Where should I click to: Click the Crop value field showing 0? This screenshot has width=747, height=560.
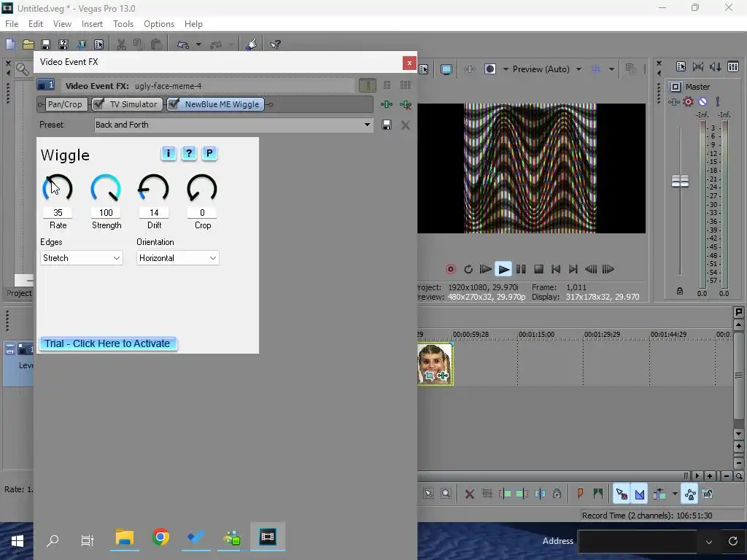tap(202, 212)
